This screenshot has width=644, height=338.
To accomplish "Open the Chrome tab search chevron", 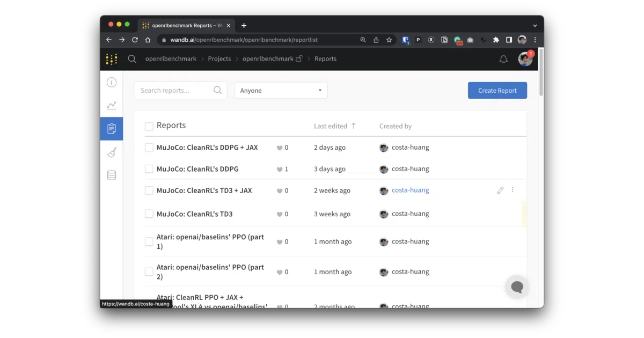I will [535, 25].
